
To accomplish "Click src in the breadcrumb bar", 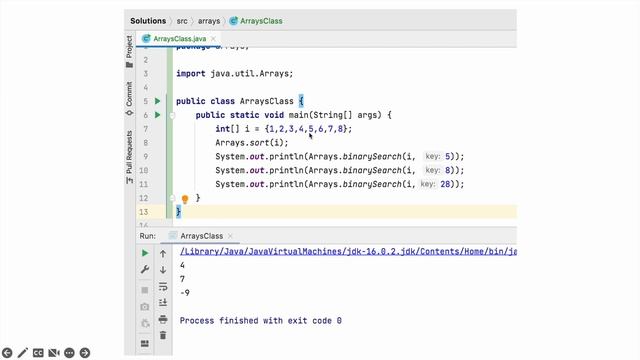I will click(x=182, y=21).
